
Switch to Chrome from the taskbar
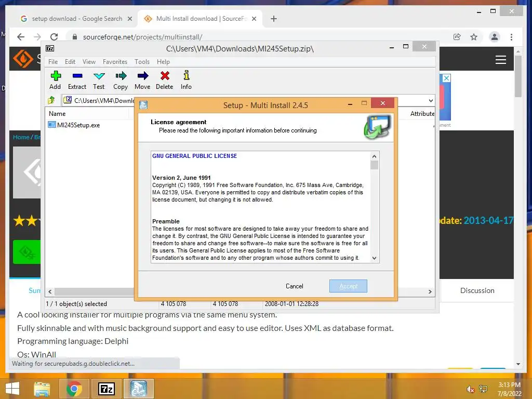coord(74,389)
